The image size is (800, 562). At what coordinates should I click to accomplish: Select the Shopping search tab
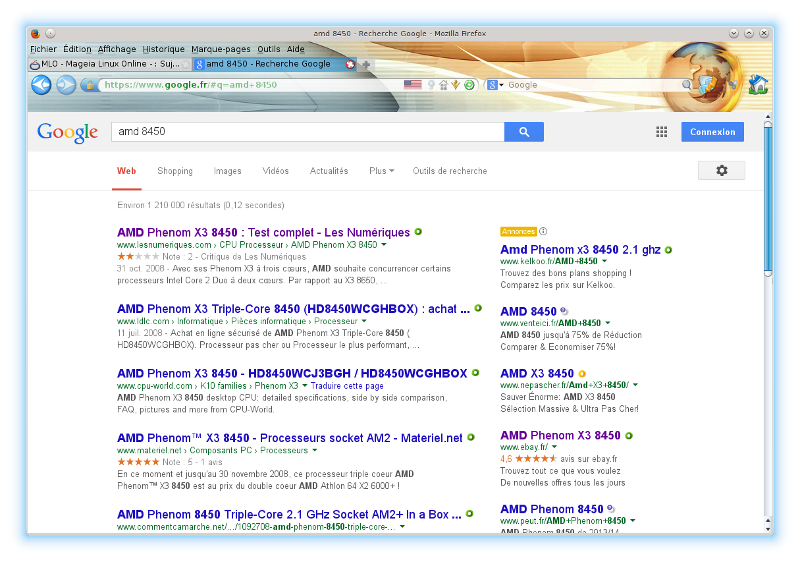click(175, 171)
